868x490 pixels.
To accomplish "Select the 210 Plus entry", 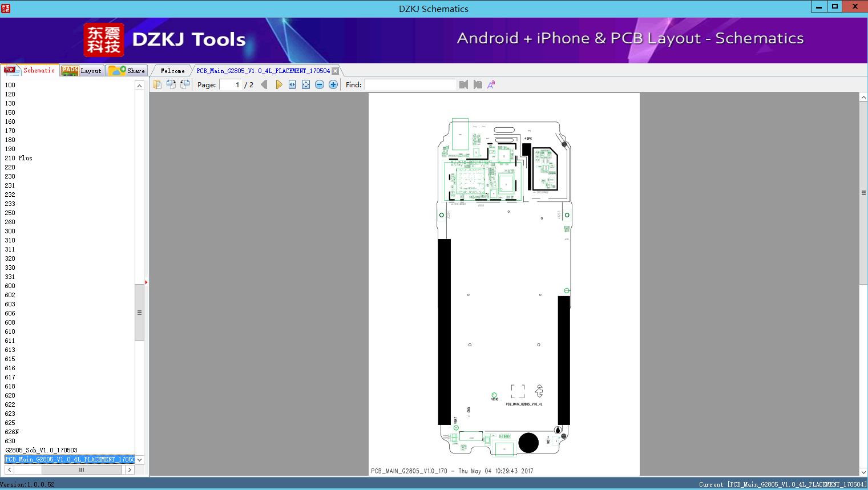I will click(x=19, y=158).
